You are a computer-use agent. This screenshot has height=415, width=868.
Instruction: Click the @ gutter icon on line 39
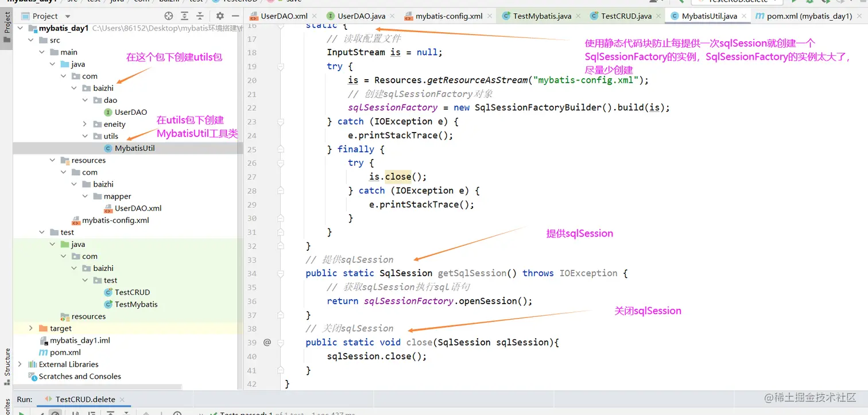[267, 342]
